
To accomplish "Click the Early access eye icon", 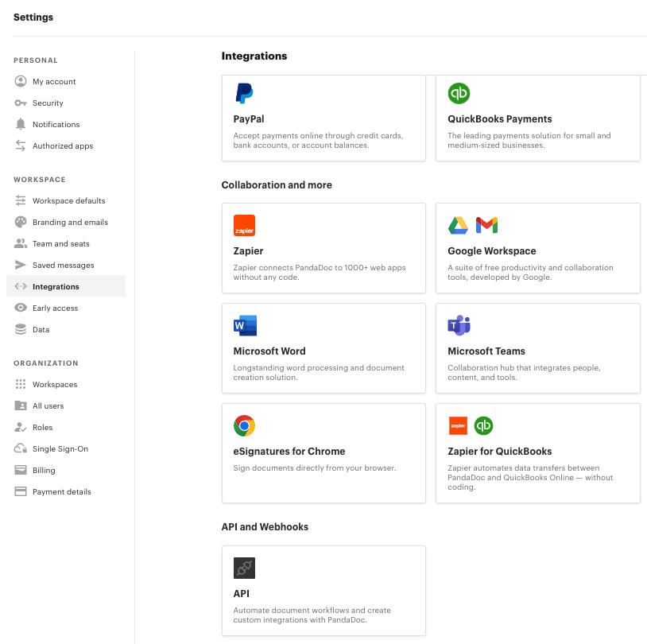I will pos(21,308).
